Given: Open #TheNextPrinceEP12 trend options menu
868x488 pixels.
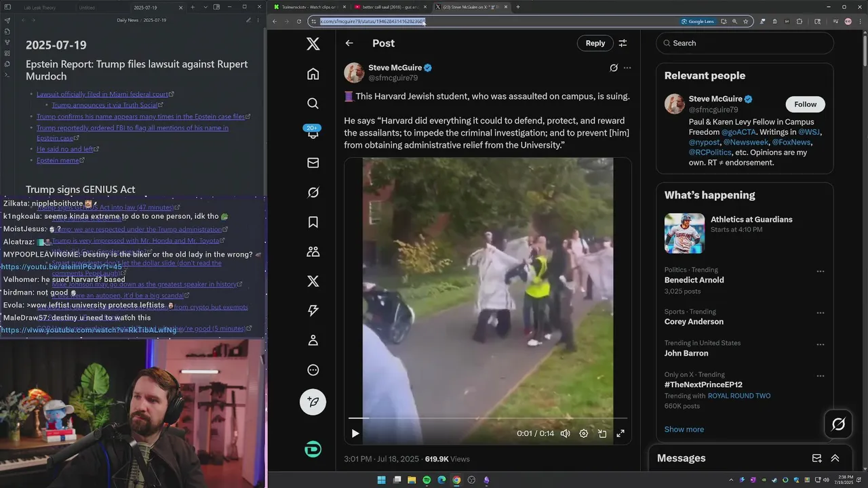Looking at the screenshot, I should pyautogui.click(x=820, y=376).
